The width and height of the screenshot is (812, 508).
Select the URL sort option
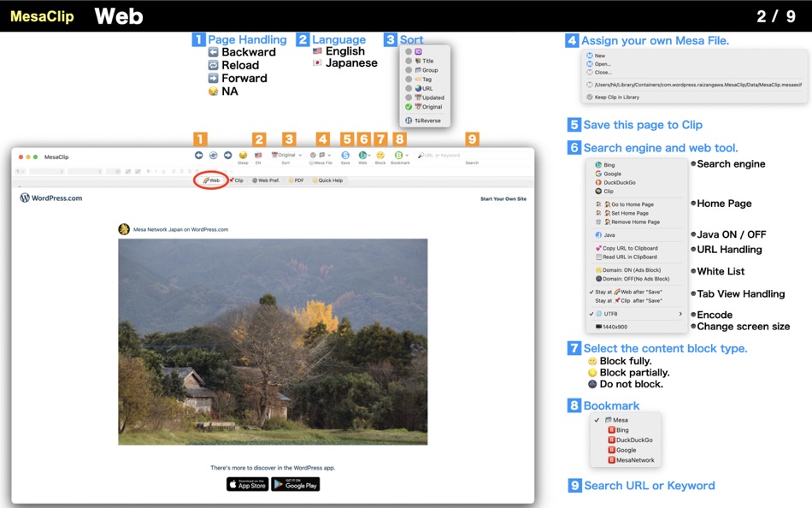pyautogui.click(x=419, y=89)
